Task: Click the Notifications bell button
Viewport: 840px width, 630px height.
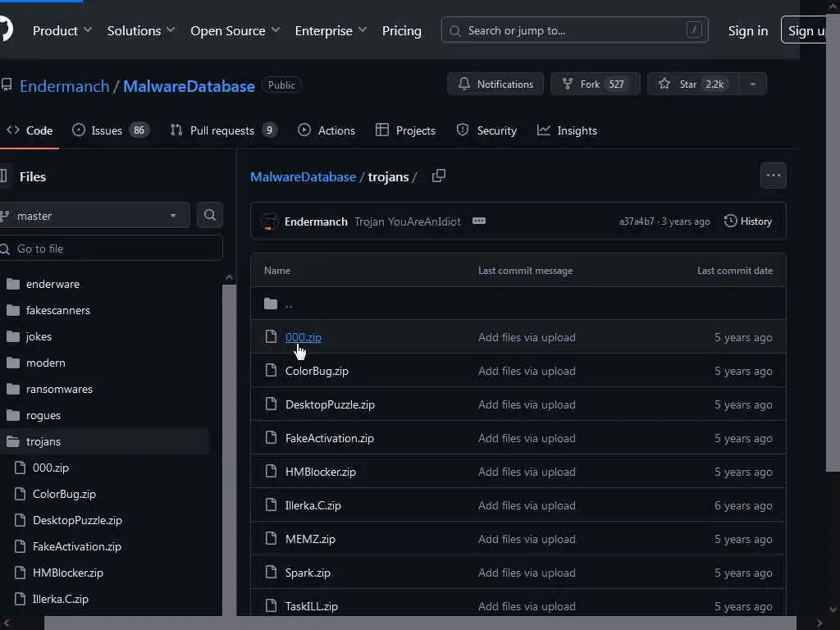Action: [x=495, y=84]
